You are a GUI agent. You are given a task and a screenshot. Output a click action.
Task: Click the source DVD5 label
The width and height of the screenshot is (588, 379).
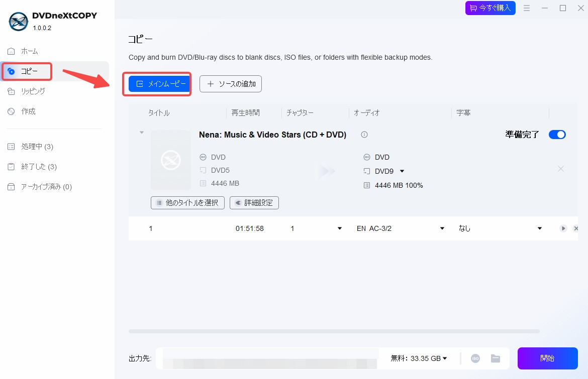coord(220,170)
